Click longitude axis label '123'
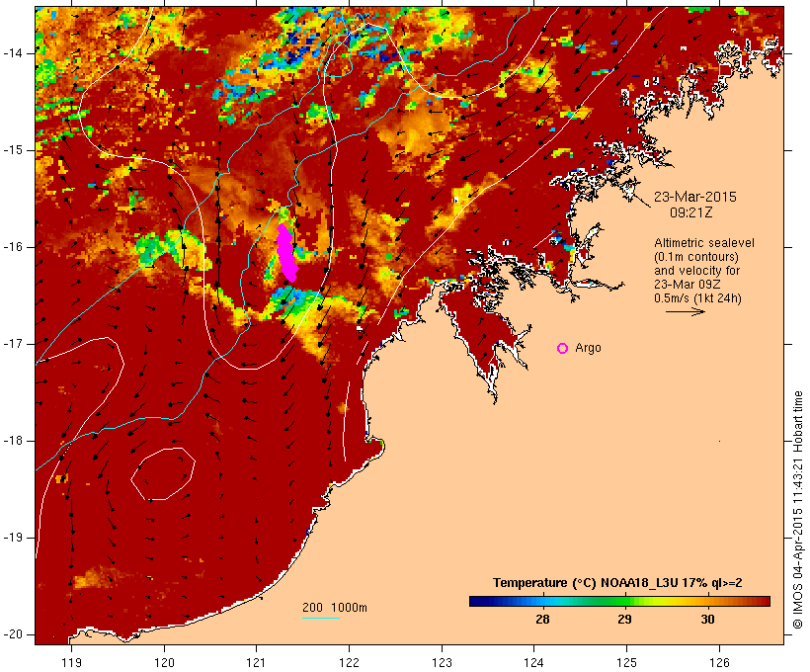The width and height of the screenshot is (810, 672). point(442,663)
